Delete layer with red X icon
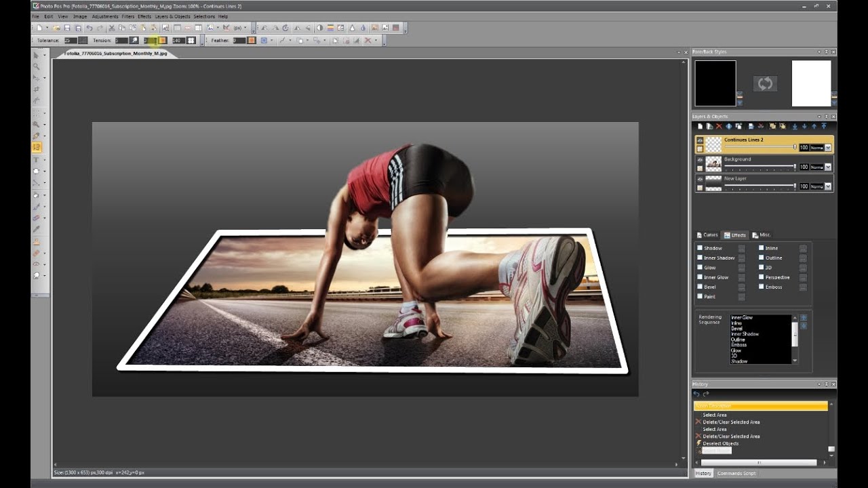Viewport: 868px width, 488px height. pos(719,126)
